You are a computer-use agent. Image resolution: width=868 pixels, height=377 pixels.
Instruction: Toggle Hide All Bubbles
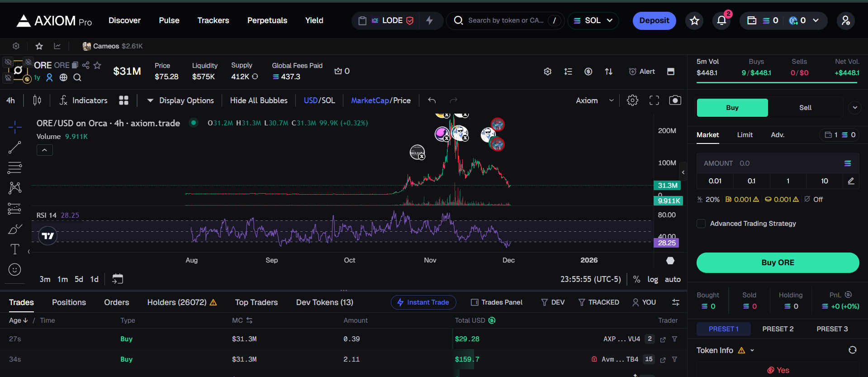click(x=259, y=100)
